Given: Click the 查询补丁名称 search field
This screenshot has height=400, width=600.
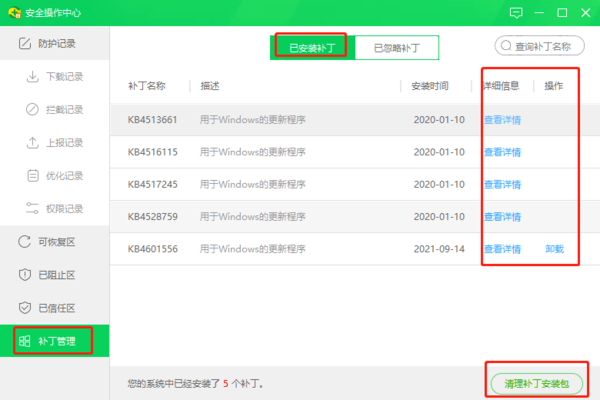Looking at the screenshot, I should click(540, 46).
